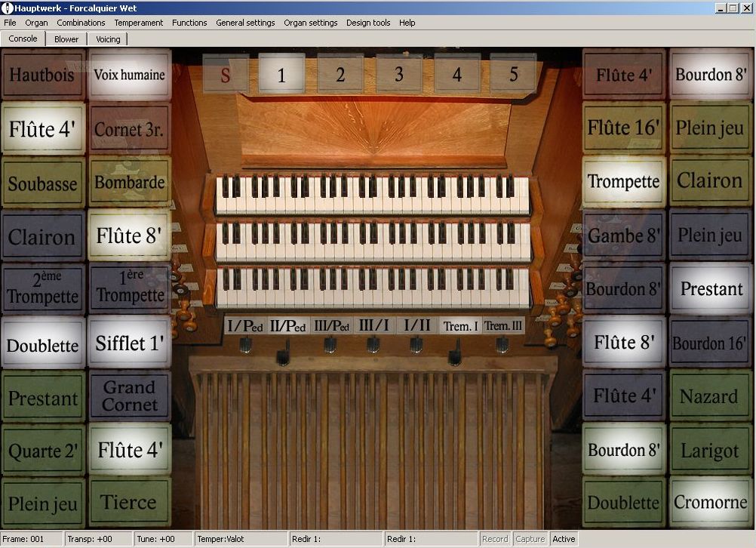This screenshot has height=548, width=756.
Task: Switch to the Blower tab
Action: [66, 39]
